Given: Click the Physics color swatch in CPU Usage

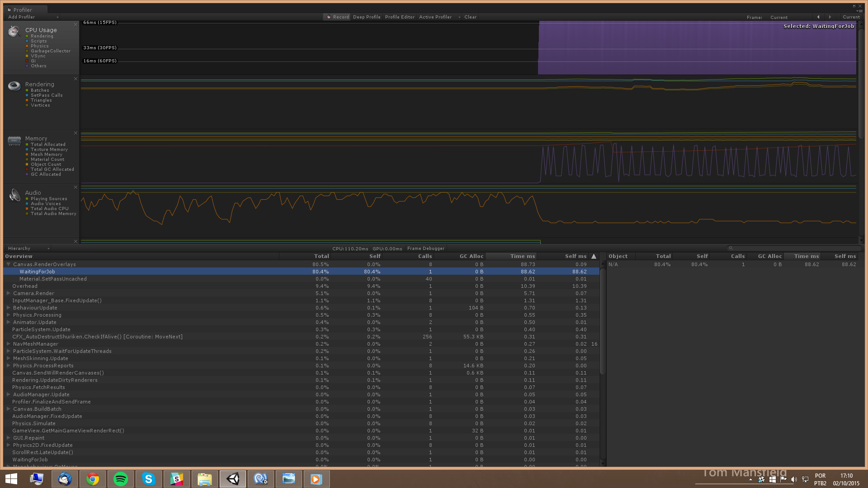Looking at the screenshot, I should point(27,46).
